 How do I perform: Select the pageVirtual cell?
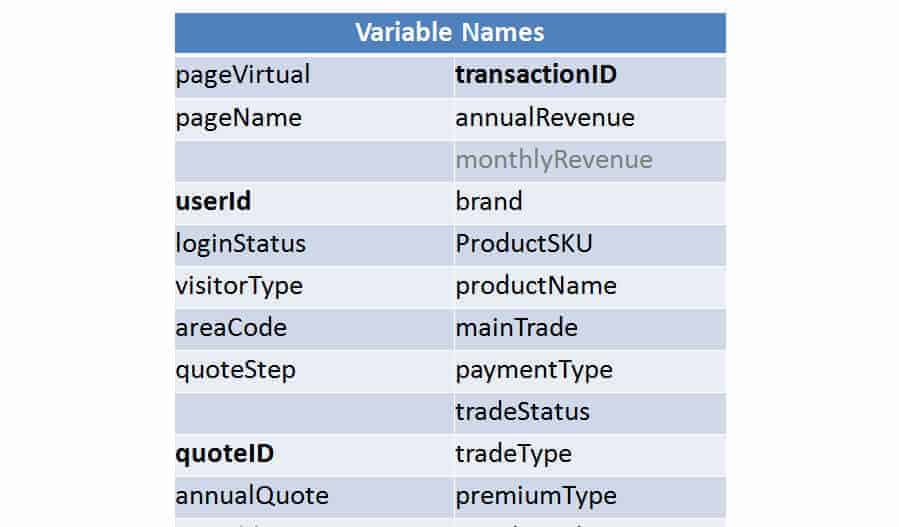point(243,75)
